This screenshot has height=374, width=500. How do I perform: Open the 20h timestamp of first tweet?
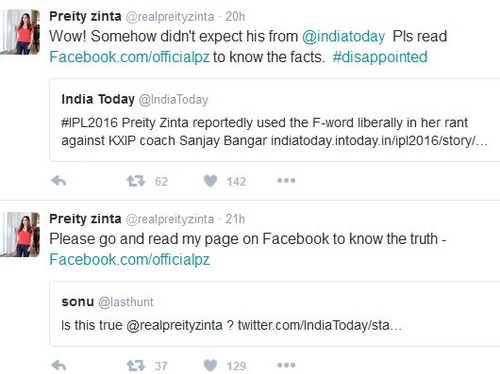[x=235, y=16]
